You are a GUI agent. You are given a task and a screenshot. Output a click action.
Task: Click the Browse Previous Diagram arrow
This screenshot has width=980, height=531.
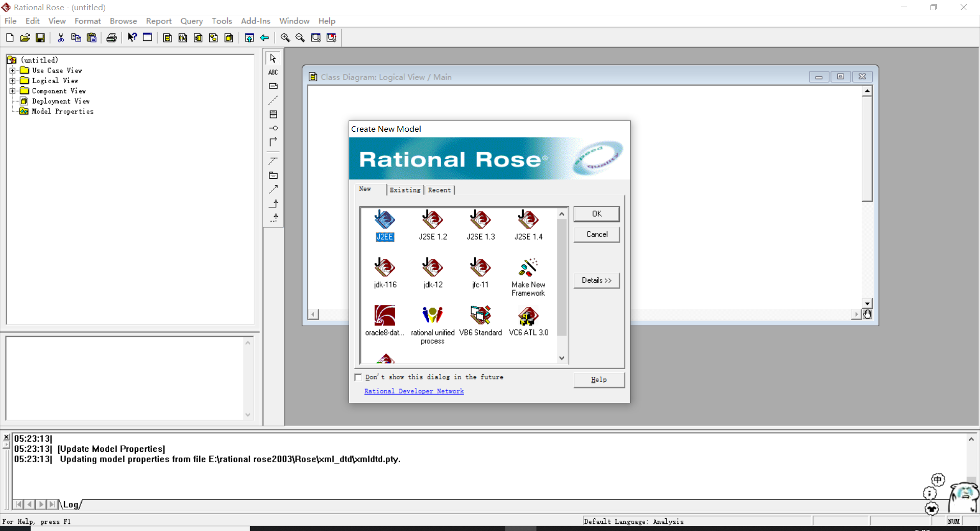[264, 38]
